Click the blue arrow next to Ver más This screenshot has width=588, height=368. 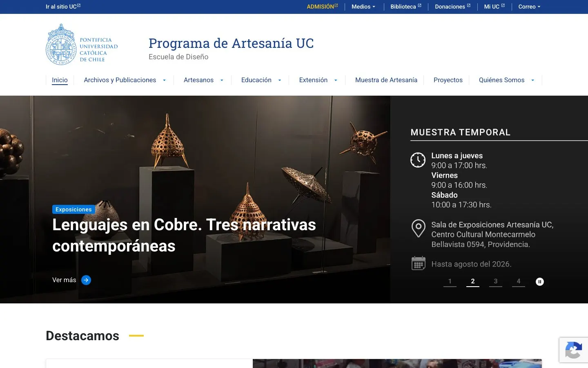(86, 280)
